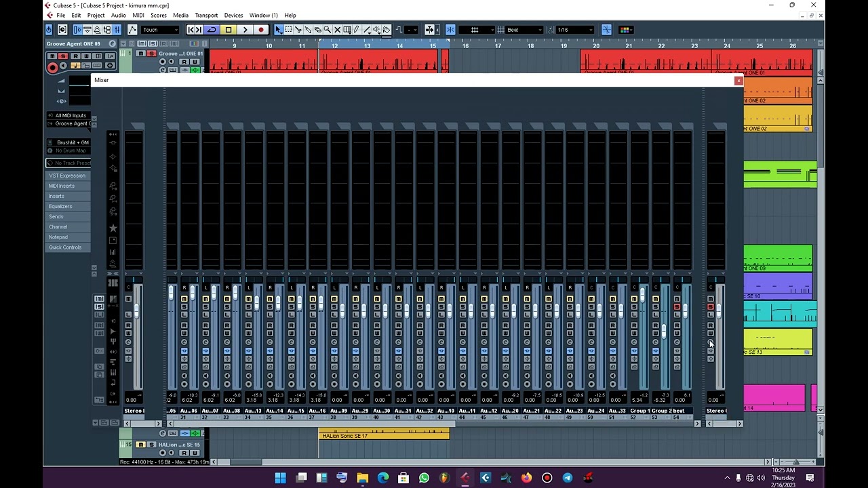This screenshot has width=868, height=488.
Task: Select the Draw pencil tool
Action: pos(356,30)
